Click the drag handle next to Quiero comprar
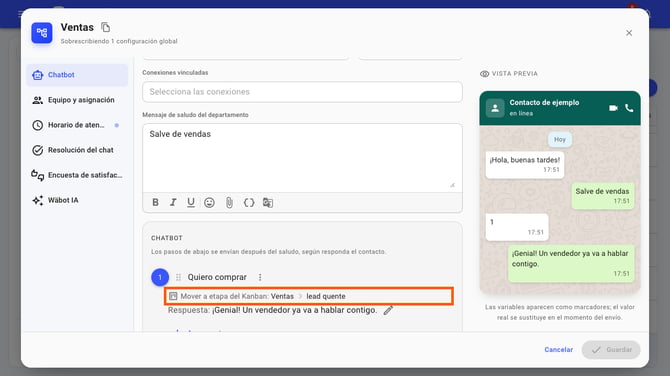 pyautogui.click(x=179, y=277)
